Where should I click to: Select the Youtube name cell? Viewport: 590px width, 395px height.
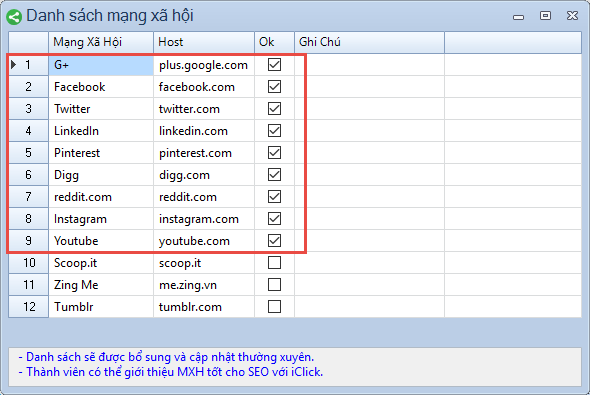click(x=101, y=241)
